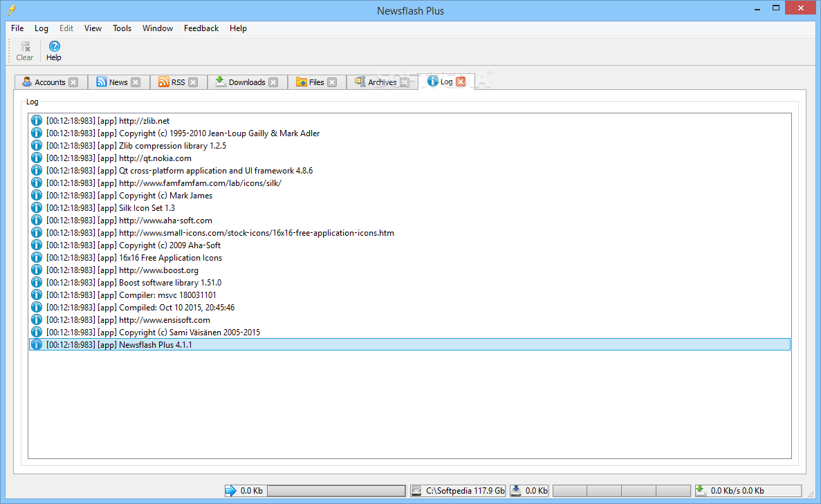Open the Tools menu
821x504 pixels.
pos(122,28)
